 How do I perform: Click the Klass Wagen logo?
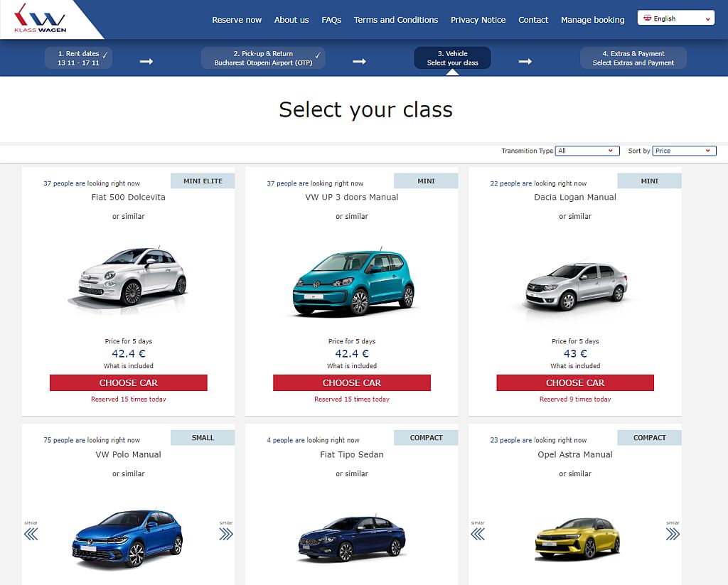coord(39,19)
